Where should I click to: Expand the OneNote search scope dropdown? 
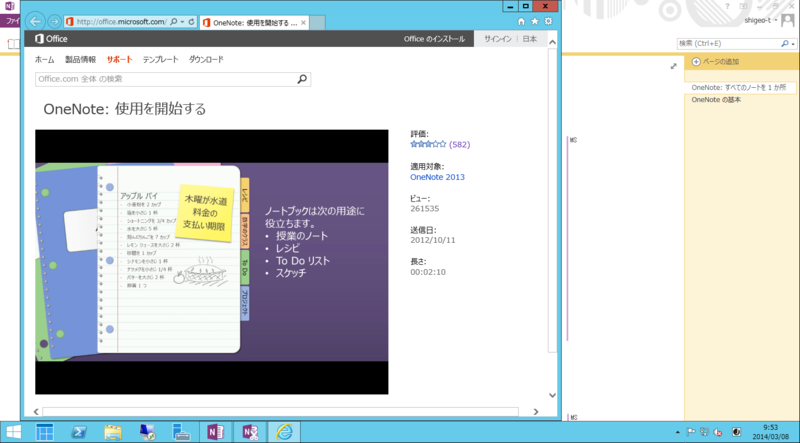(x=793, y=44)
